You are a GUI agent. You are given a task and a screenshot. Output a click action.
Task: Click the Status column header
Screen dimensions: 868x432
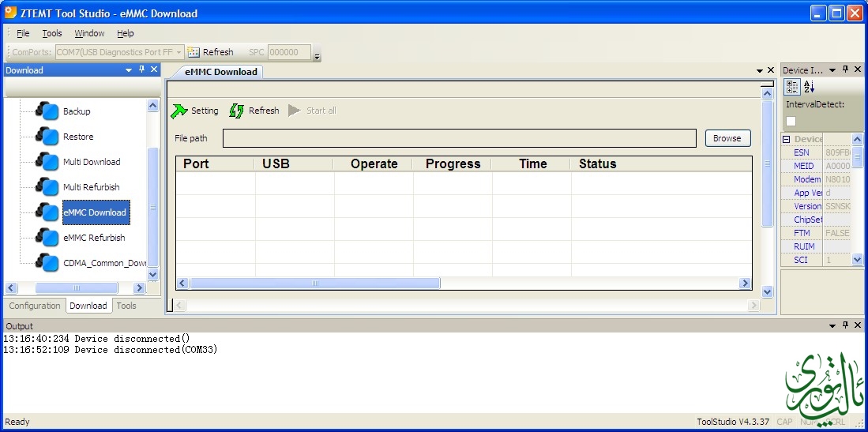tap(662, 164)
